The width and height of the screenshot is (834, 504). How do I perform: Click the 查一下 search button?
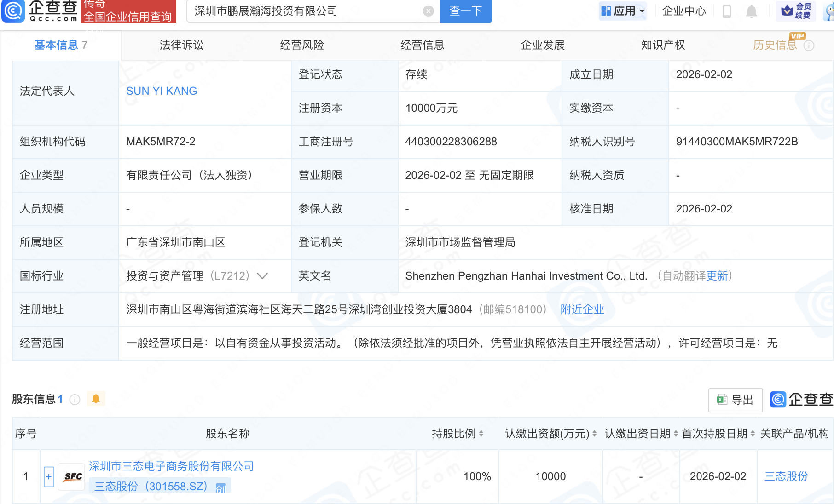pyautogui.click(x=465, y=11)
